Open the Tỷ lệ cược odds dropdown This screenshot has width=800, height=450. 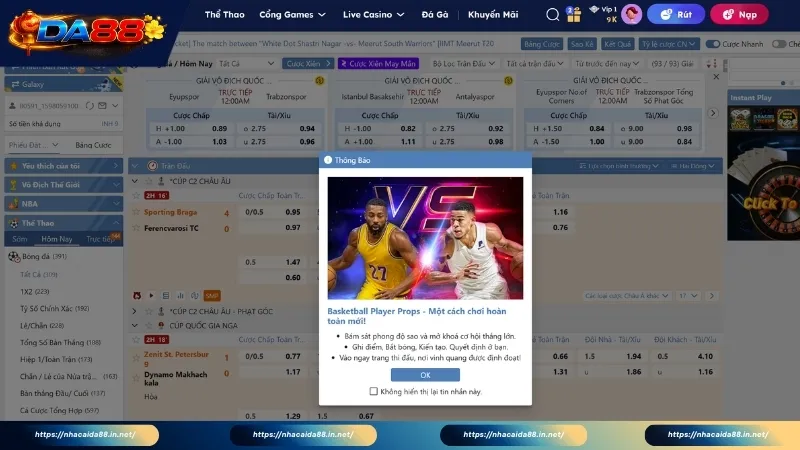tap(668, 45)
